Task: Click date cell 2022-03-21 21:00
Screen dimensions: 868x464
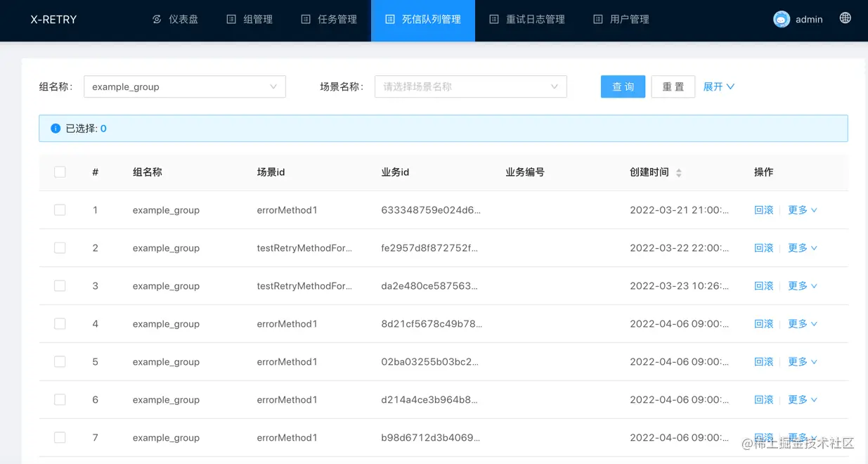Action: click(679, 210)
